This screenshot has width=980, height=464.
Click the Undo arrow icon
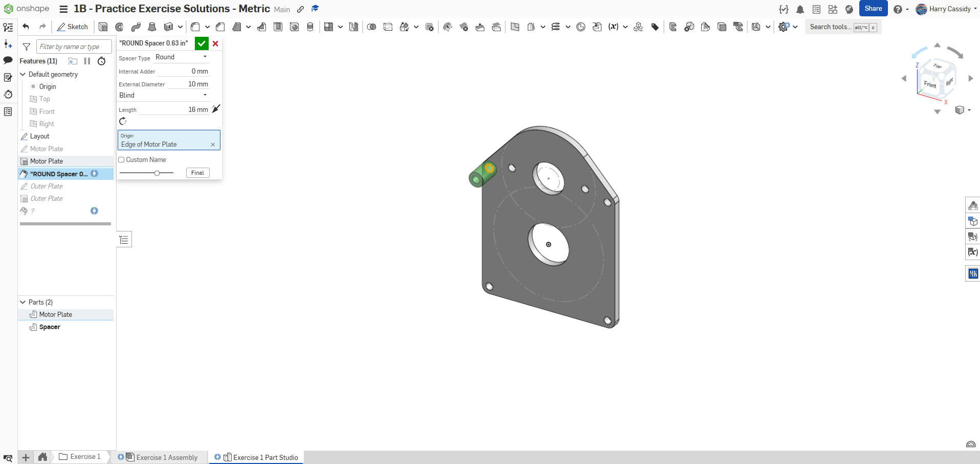coord(26,27)
